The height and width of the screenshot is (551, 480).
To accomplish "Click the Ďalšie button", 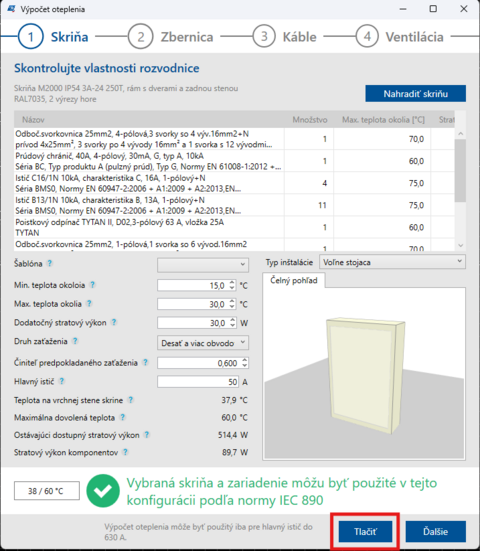I will (436, 531).
